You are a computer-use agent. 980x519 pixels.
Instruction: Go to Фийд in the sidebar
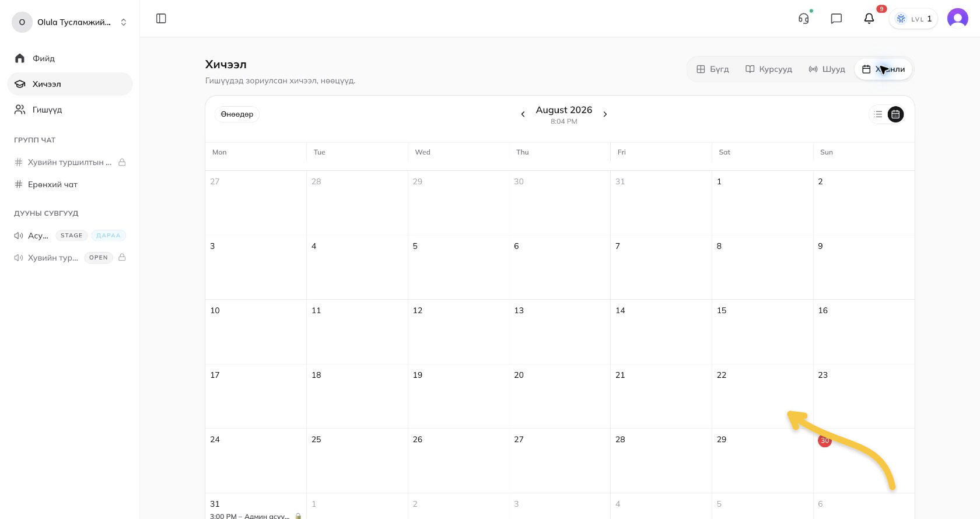70,58
